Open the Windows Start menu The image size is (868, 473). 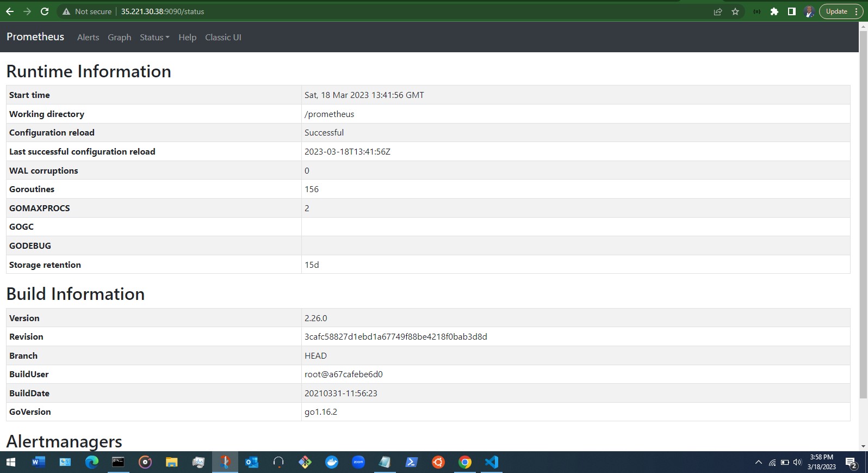(11, 462)
